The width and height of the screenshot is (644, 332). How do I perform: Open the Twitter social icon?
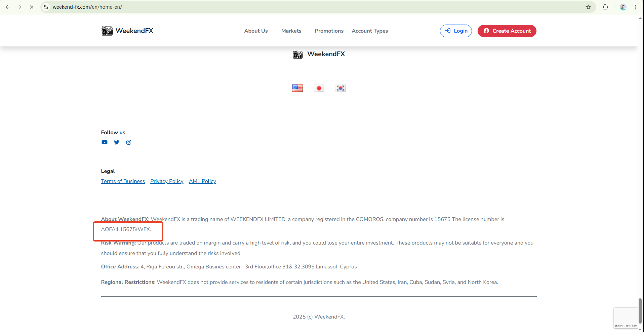tap(117, 142)
